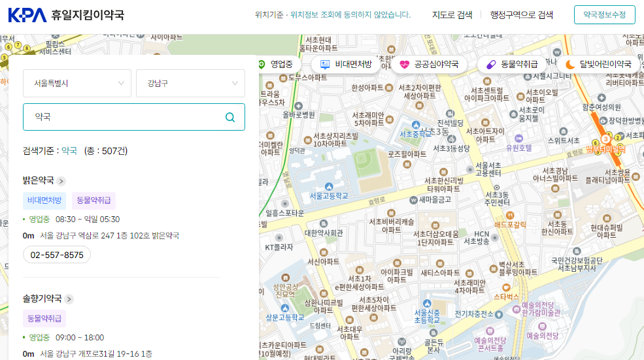
Task: Click the 성안공상진묘역 marker
Action: click(x=286, y=278)
